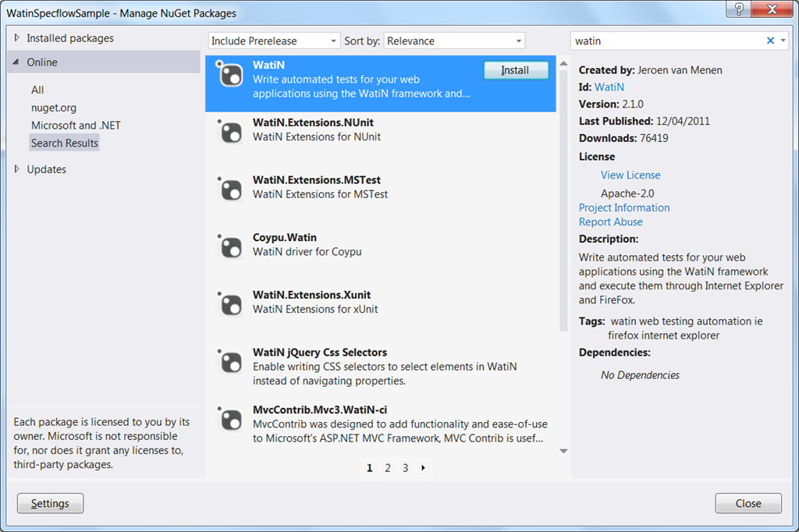Open the Include Prerelease dropdown
Image resolution: width=799 pixels, height=532 pixels.
(274, 41)
